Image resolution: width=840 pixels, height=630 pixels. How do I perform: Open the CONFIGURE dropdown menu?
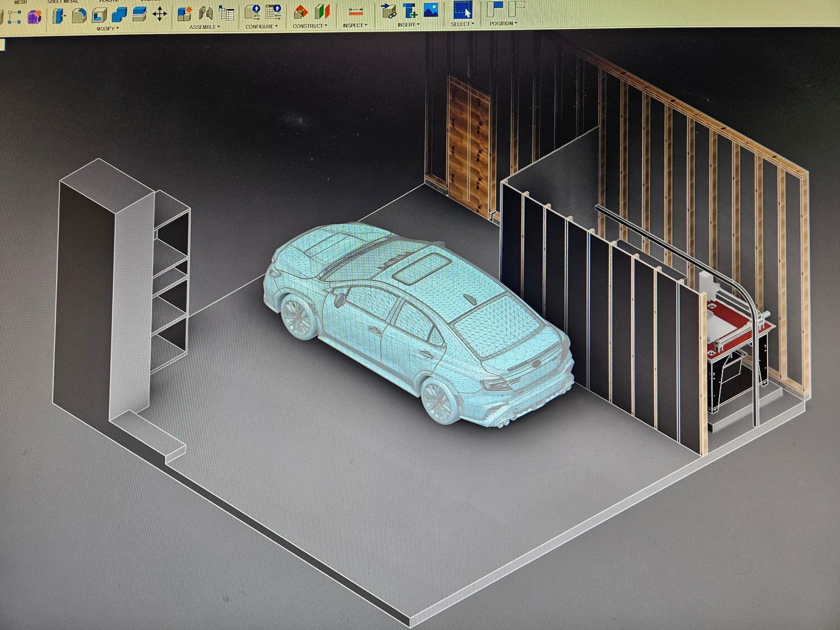coord(262,27)
